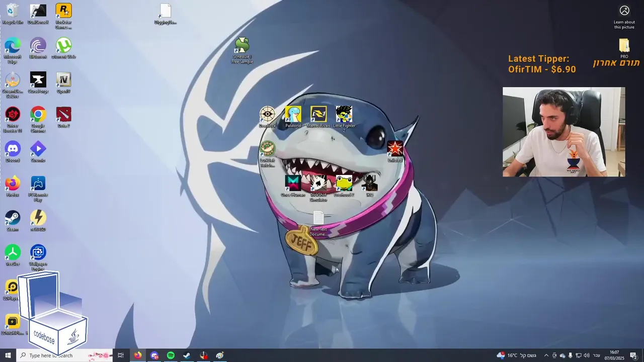Switch the keyboard input language indicator
Viewport: 644px width, 362px height.
point(596,355)
